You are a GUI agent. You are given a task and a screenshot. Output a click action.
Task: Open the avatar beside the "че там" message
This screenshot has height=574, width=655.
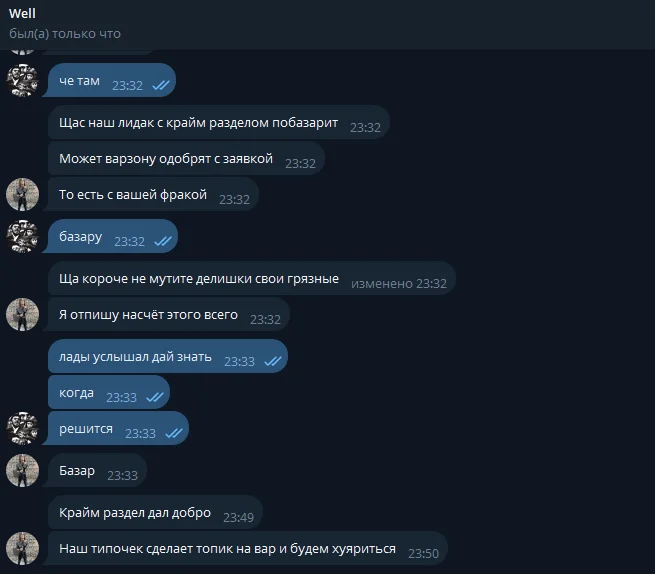[23, 81]
